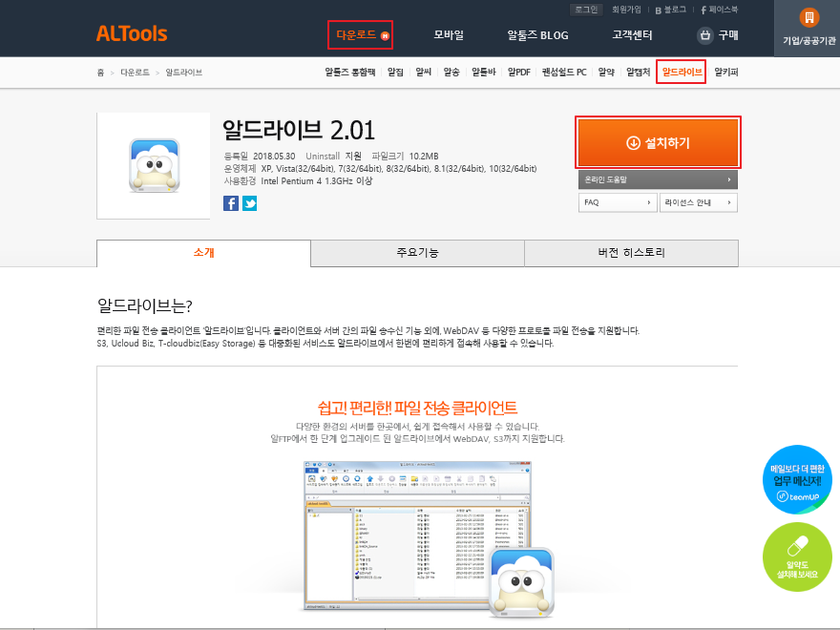Viewport: 840px width, 630px height.
Task: Select 알캡처 in the product bar
Action: pos(638,72)
